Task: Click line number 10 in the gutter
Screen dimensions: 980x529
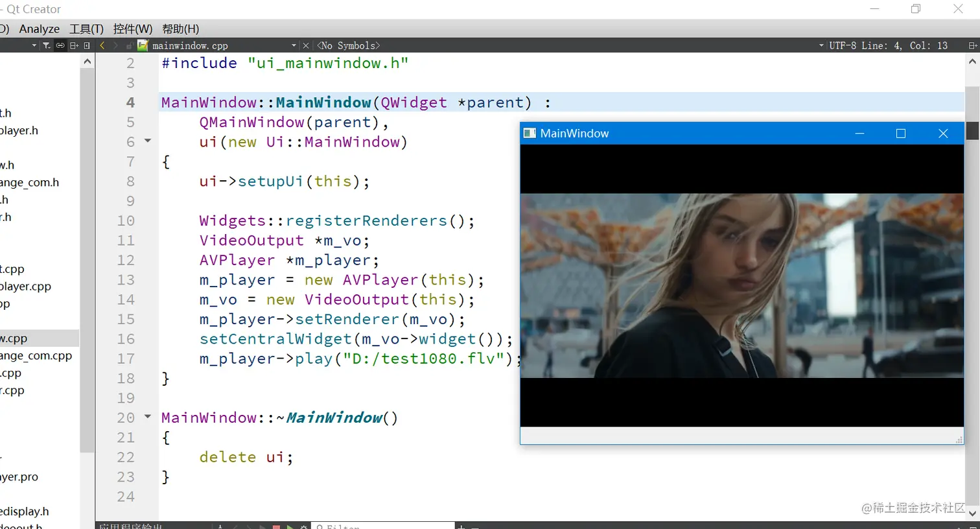Action: [x=126, y=220]
